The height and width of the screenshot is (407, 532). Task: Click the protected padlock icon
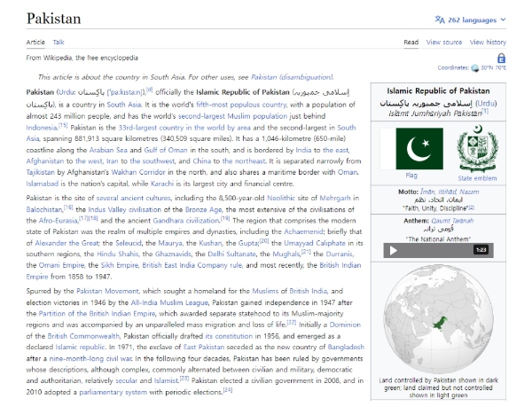coord(501,59)
